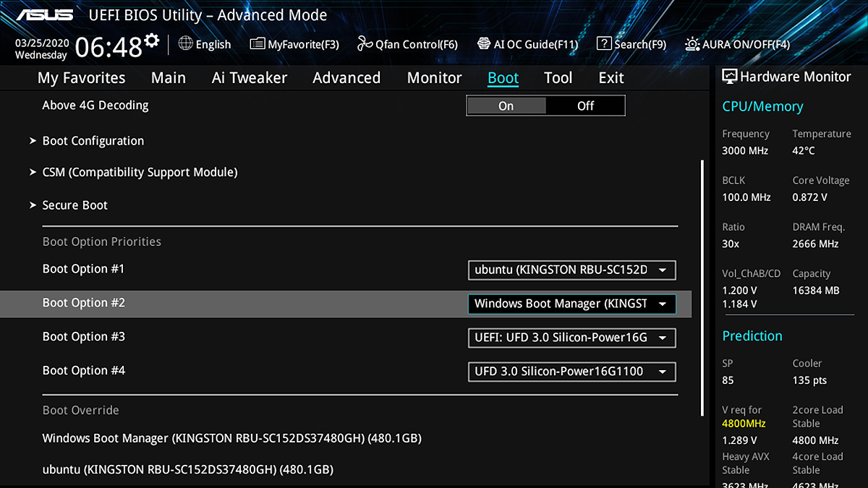The image size is (868, 488).
Task: Click the Search question mark icon
Action: pos(604,44)
